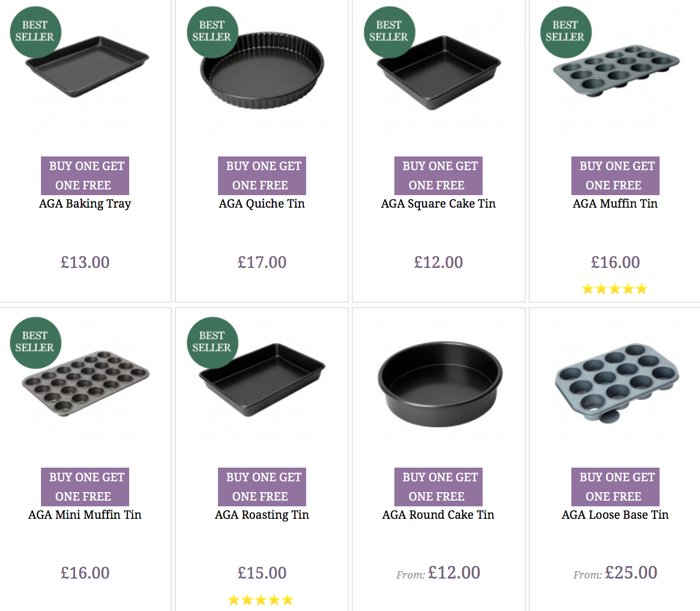Click the Round Cake Tin Buy One Get One Free banner
The width and height of the screenshot is (700, 611).
tap(438, 486)
